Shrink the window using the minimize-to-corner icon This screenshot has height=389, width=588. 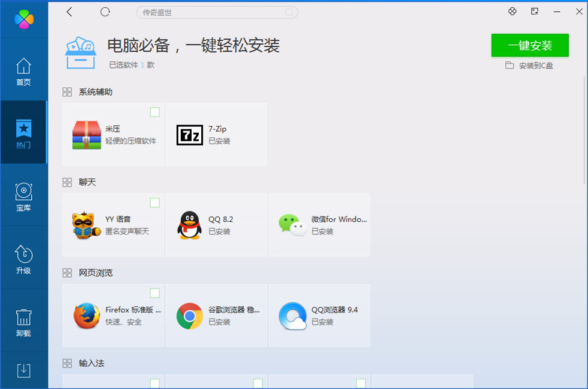pos(533,11)
